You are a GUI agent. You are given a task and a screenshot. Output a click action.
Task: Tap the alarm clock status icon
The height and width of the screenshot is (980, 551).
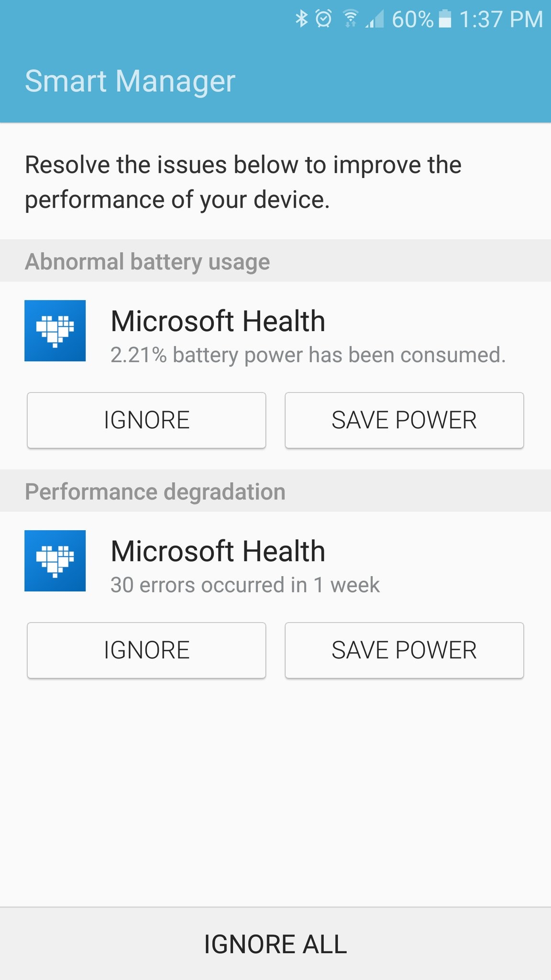click(x=324, y=19)
